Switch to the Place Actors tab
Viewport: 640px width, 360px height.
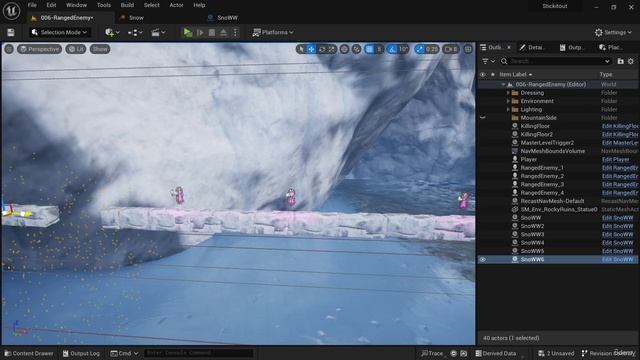point(611,47)
